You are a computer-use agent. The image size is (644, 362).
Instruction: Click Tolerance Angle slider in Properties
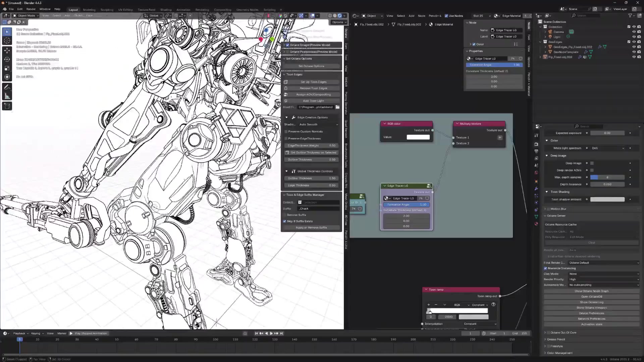pyautogui.click(x=494, y=65)
